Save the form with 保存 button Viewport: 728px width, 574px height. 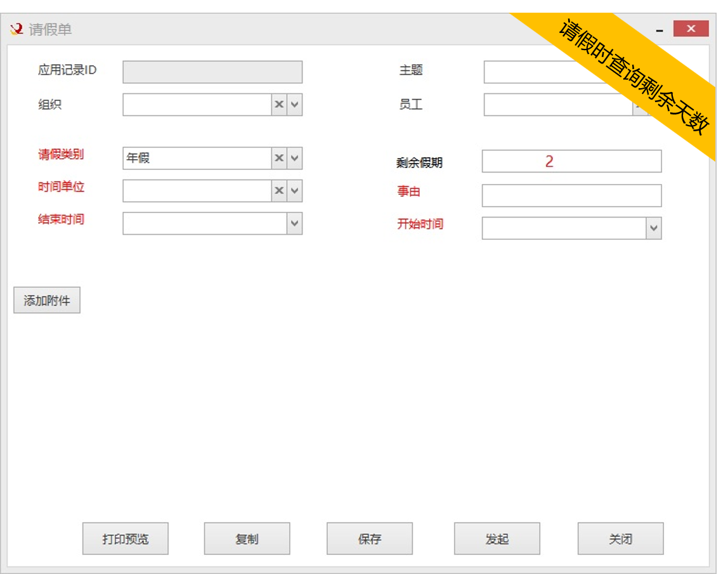370,539
